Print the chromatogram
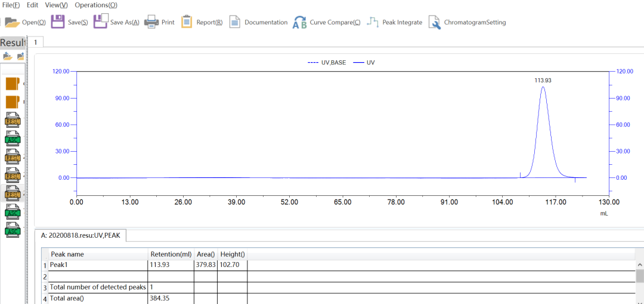 151,22
